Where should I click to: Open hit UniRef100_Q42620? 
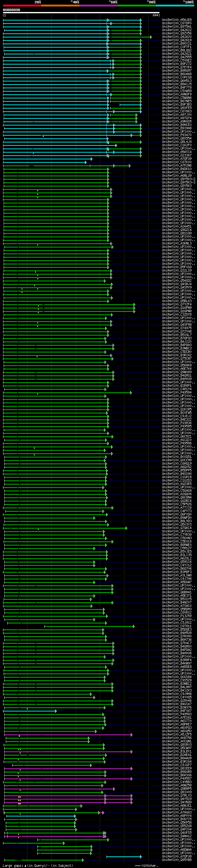point(177,37)
